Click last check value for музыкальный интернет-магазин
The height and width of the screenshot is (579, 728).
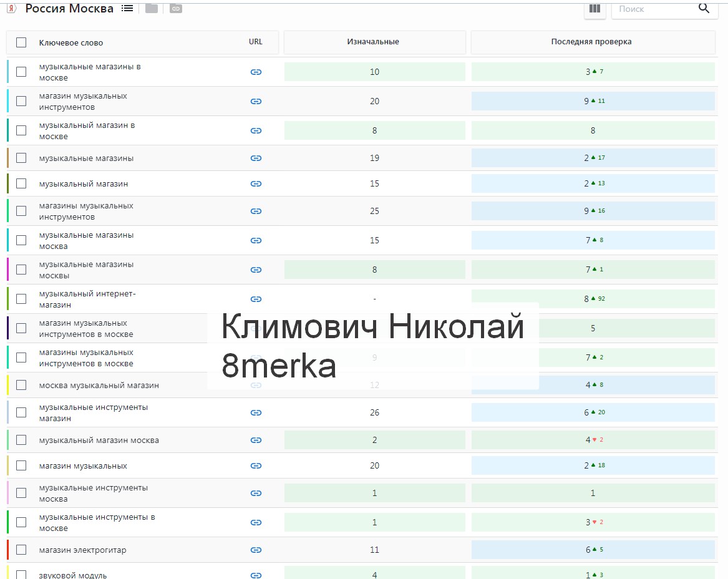pyautogui.click(x=593, y=299)
